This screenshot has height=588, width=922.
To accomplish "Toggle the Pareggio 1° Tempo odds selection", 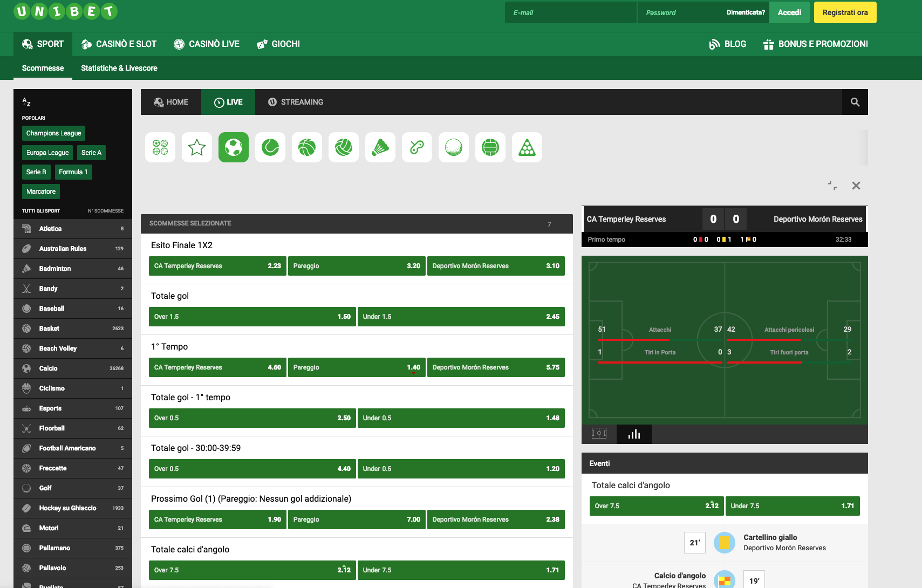I will click(x=357, y=367).
